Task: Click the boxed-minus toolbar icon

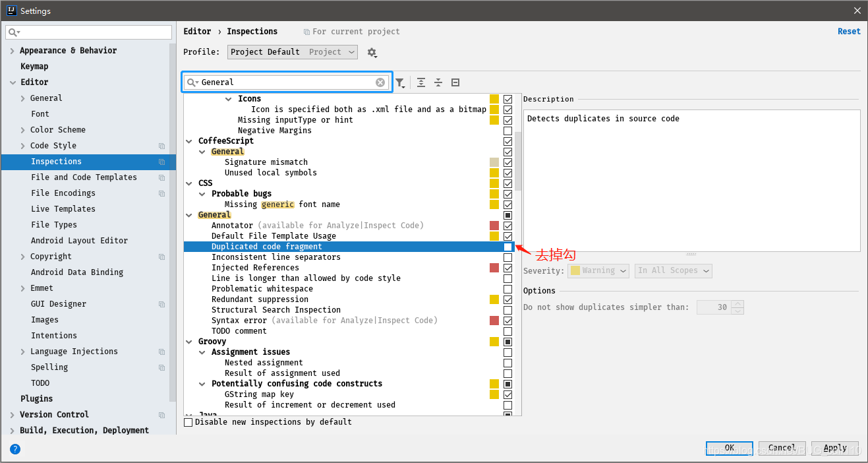Action: coord(455,82)
